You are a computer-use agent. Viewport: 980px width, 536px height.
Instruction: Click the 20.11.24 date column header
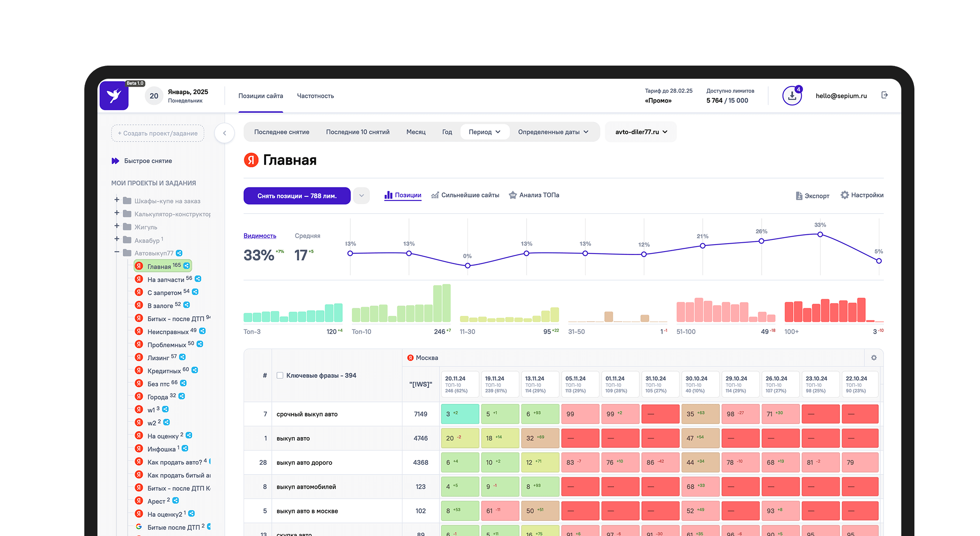click(x=460, y=384)
